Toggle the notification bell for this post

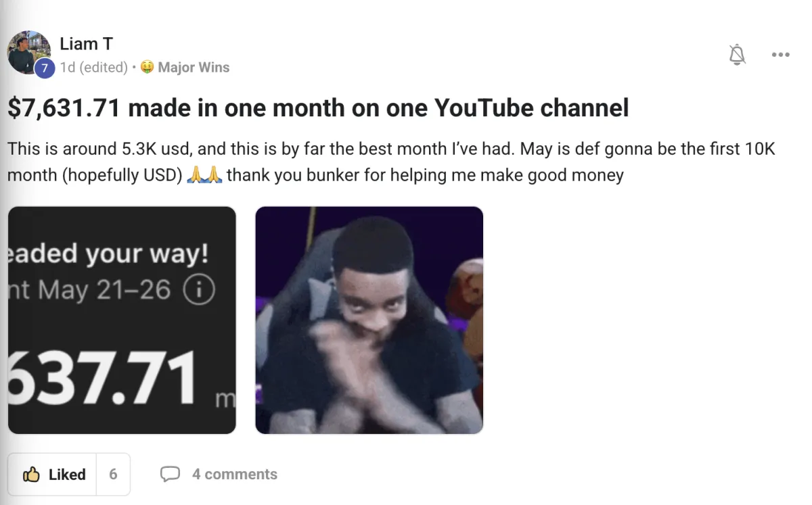[x=737, y=55]
